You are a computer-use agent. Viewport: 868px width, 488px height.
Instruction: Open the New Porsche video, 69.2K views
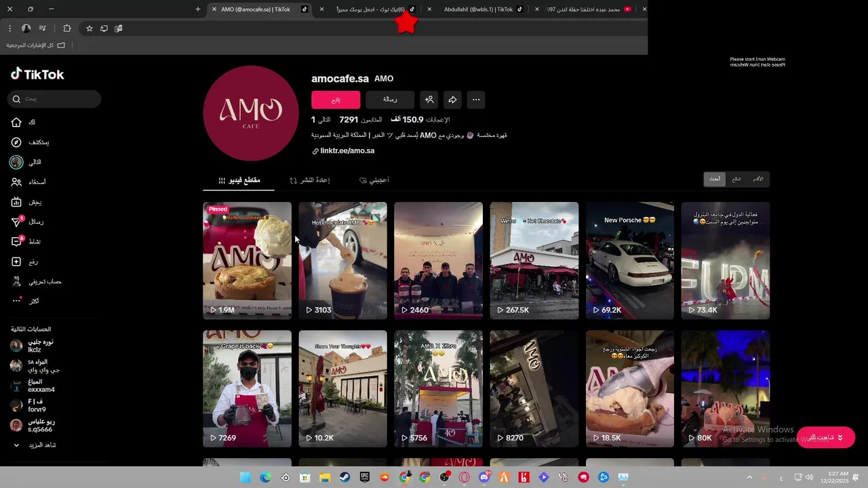pos(630,260)
